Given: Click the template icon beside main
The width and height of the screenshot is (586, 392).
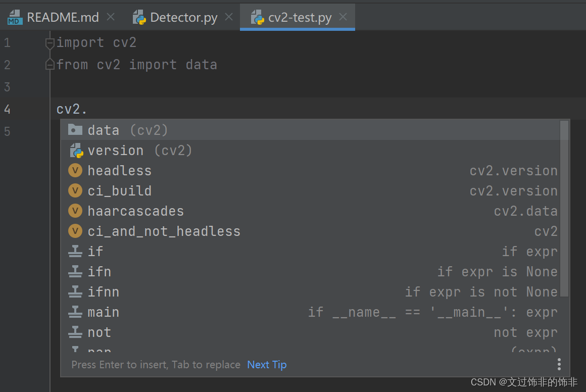Looking at the screenshot, I should point(75,312).
